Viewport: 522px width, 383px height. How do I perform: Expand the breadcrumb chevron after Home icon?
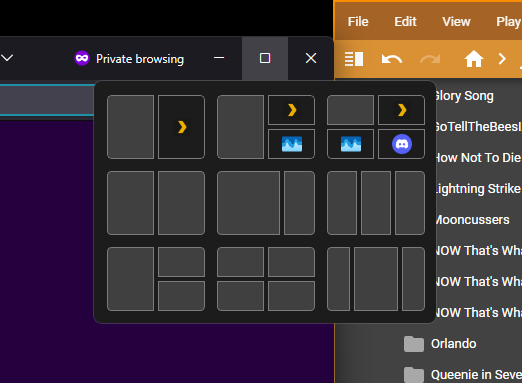click(502, 59)
